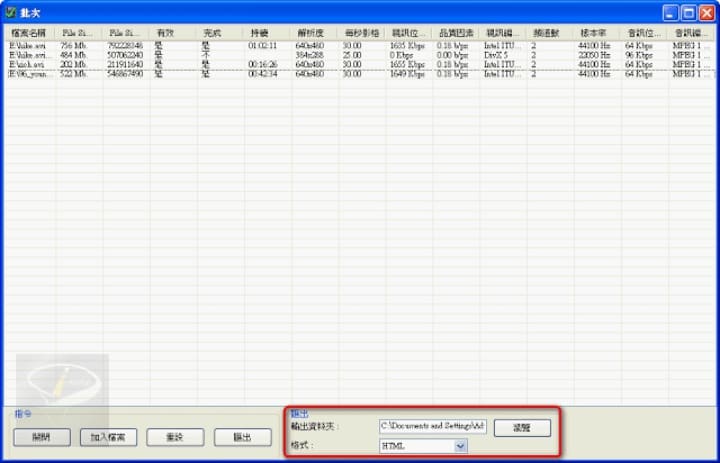Click the 重設 reset button
The height and width of the screenshot is (463, 720).
click(x=174, y=437)
